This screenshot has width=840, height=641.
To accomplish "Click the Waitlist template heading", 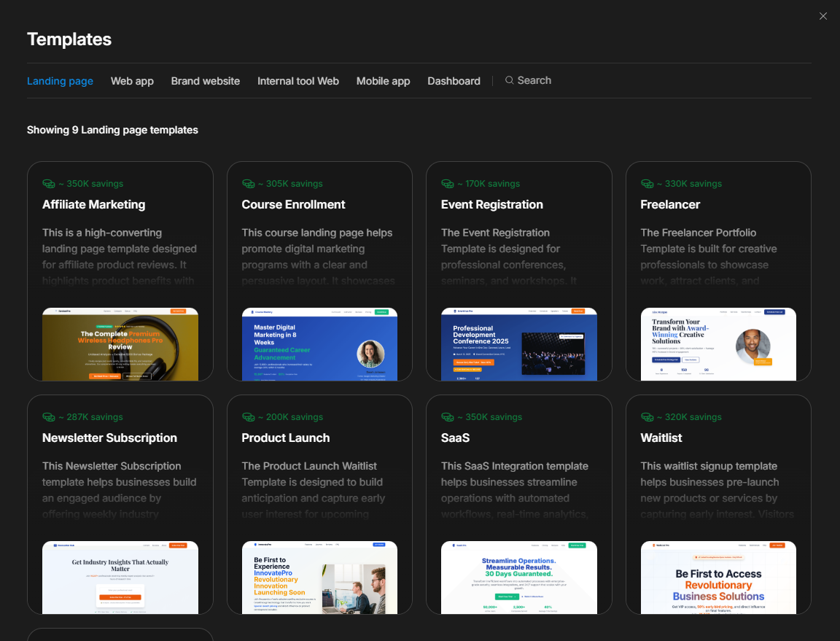I will (661, 438).
